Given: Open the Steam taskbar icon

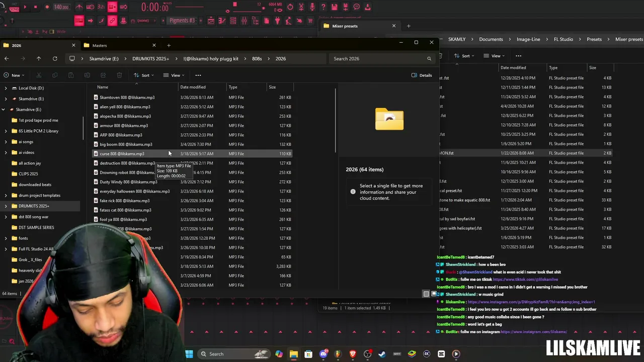Looking at the screenshot, I should (x=382, y=354).
